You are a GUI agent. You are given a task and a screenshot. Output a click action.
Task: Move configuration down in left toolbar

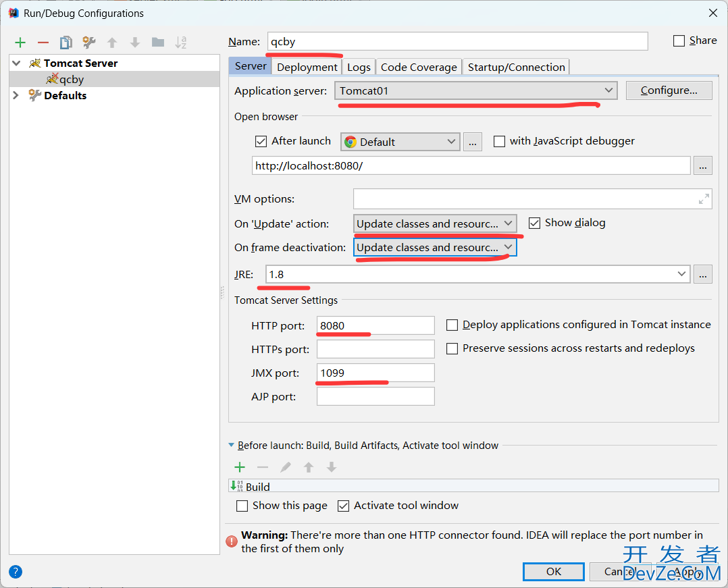tap(134, 43)
